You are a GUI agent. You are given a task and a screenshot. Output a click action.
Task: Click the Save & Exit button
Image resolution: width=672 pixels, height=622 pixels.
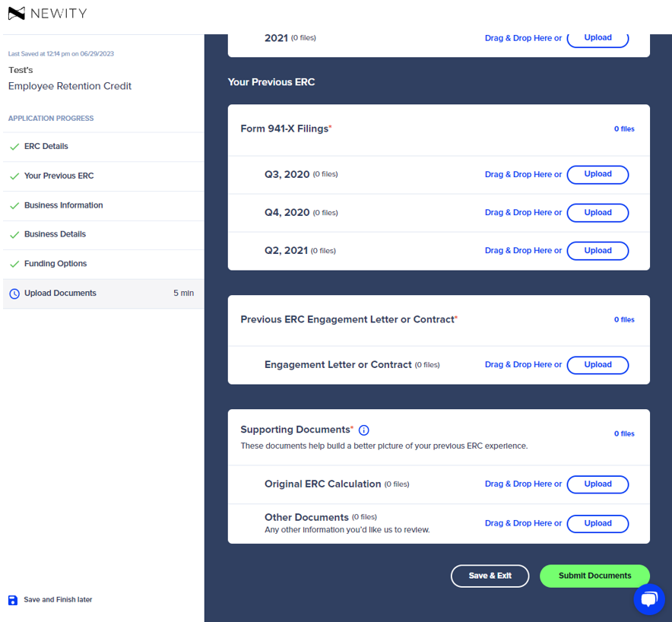[490, 576]
